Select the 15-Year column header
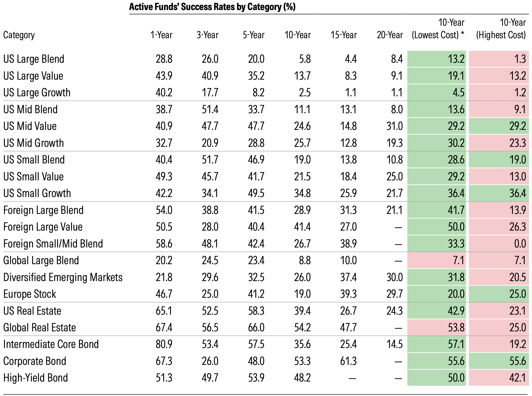The width and height of the screenshot is (532, 396). tap(344, 35)
